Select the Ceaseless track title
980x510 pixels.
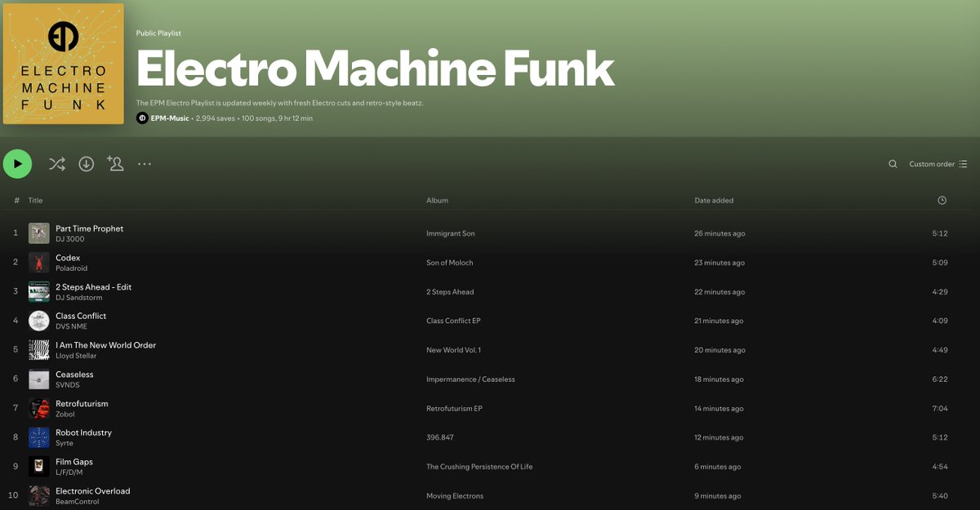click(x=74, y=375)
